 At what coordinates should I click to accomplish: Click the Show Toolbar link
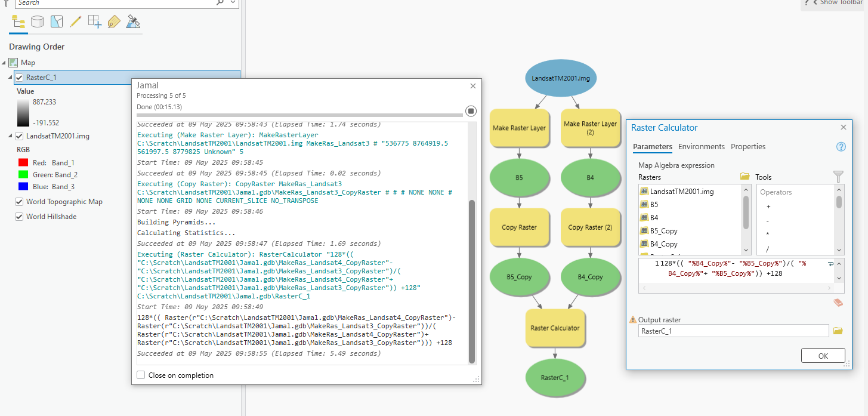[x=841, y=3]
